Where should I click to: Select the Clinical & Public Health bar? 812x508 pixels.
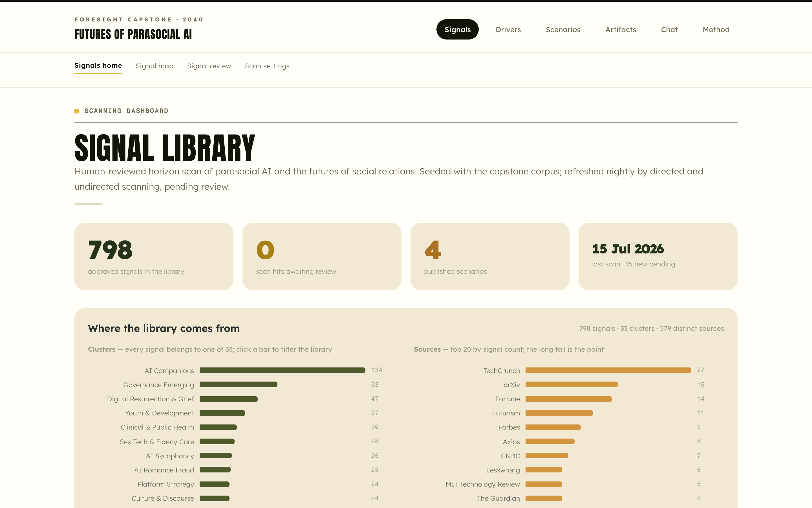coord(218,427)
